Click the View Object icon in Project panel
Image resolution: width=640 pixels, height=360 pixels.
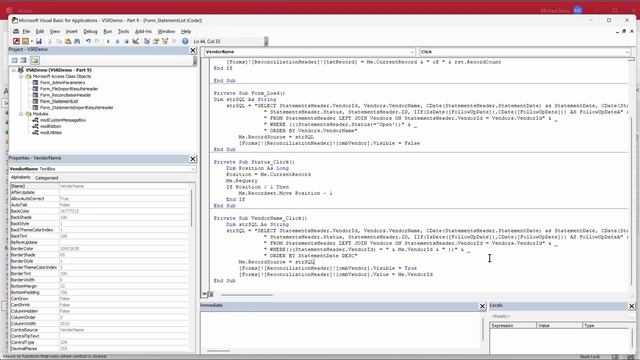(24, 60)
